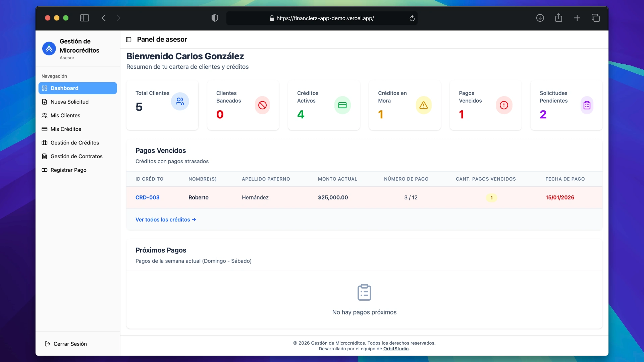Toggle the sidebar panel icon beside Panel de asesor
Screen dimensions: 644x362
[128, 40]
